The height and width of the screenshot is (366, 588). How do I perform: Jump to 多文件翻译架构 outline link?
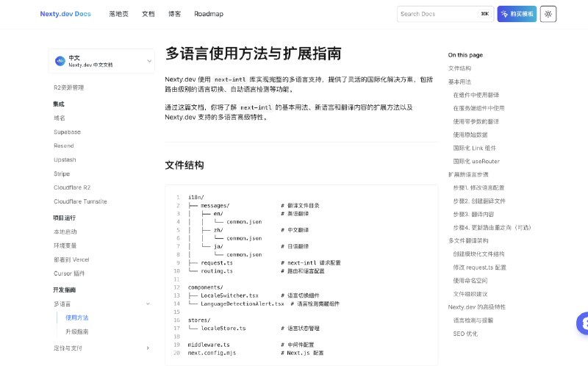(468, 240)
